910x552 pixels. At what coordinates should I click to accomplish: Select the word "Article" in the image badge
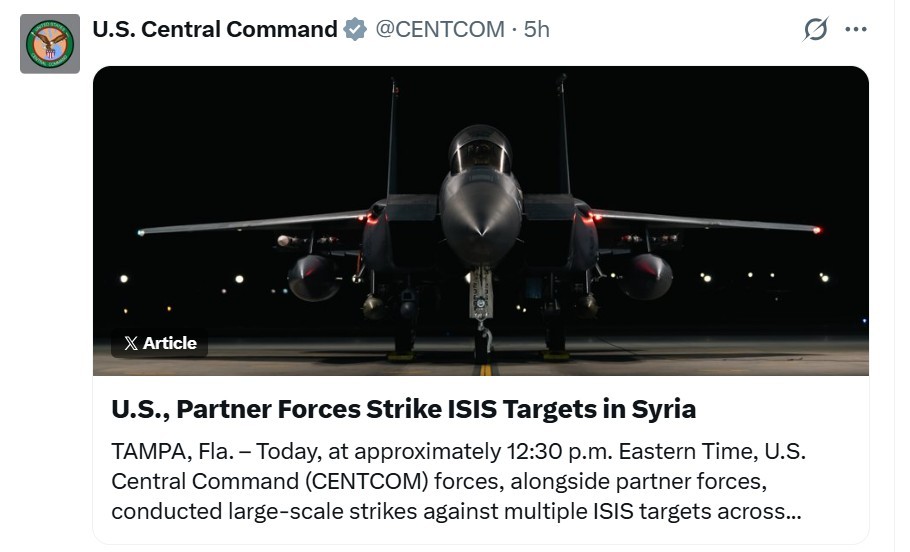coord(170,343)
